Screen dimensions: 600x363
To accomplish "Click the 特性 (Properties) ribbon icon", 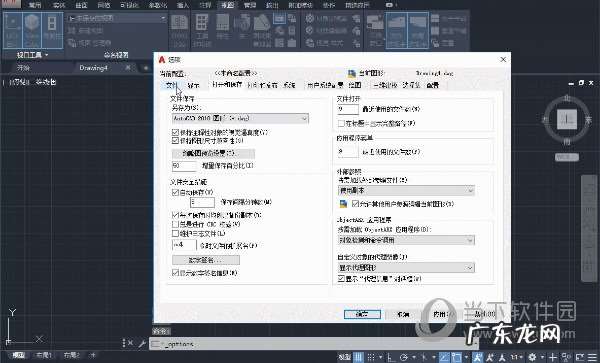I will click(223, 28).
